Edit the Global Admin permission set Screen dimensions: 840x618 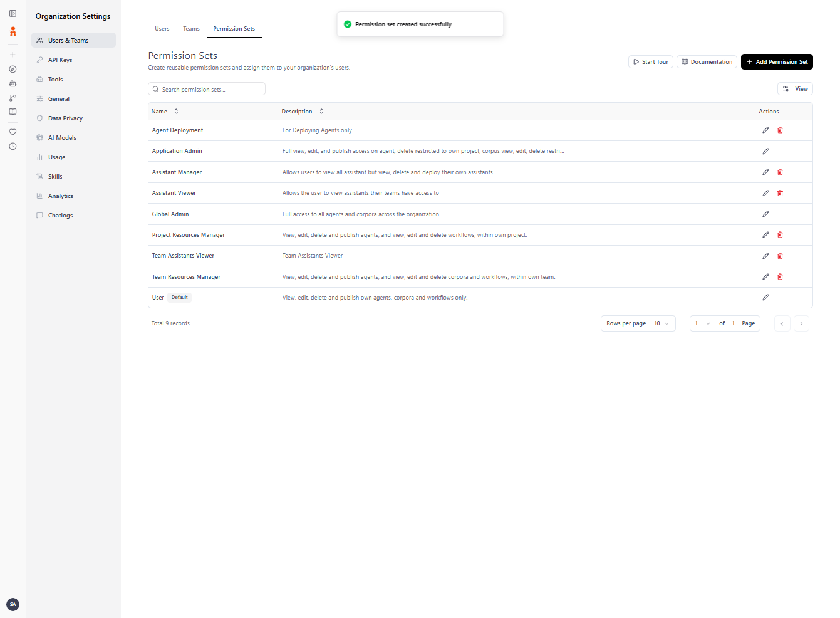click(765, 214)
